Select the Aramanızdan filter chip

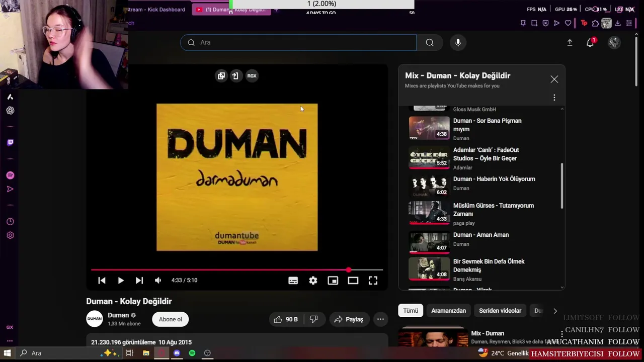[x=448, y=311]
